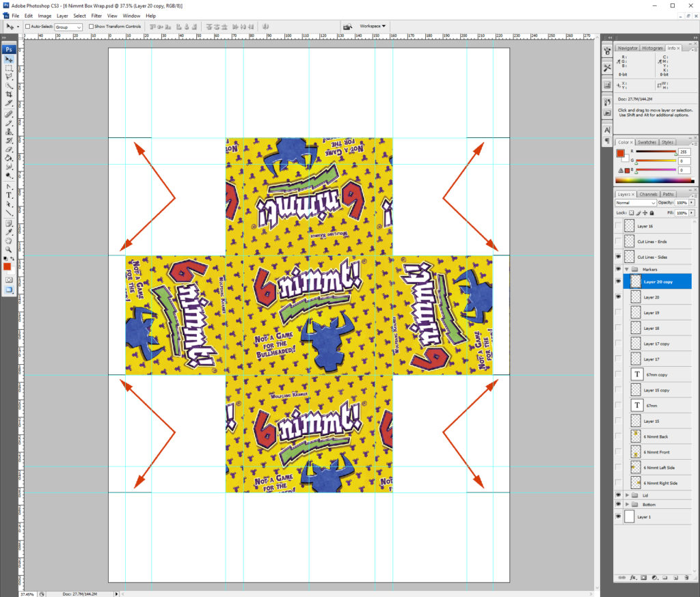Select the Horizontal Type tool
700x597 pixels.
click(9, 195)
